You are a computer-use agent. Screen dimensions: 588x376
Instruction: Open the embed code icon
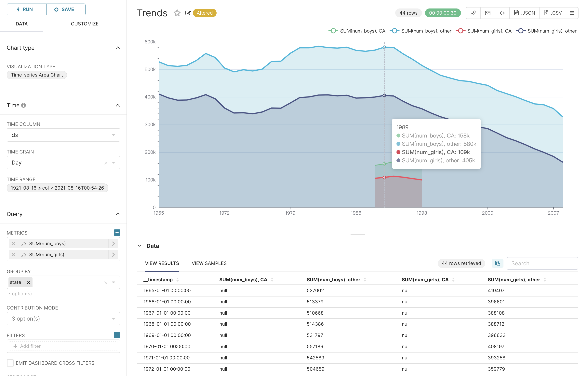[502, 13]
